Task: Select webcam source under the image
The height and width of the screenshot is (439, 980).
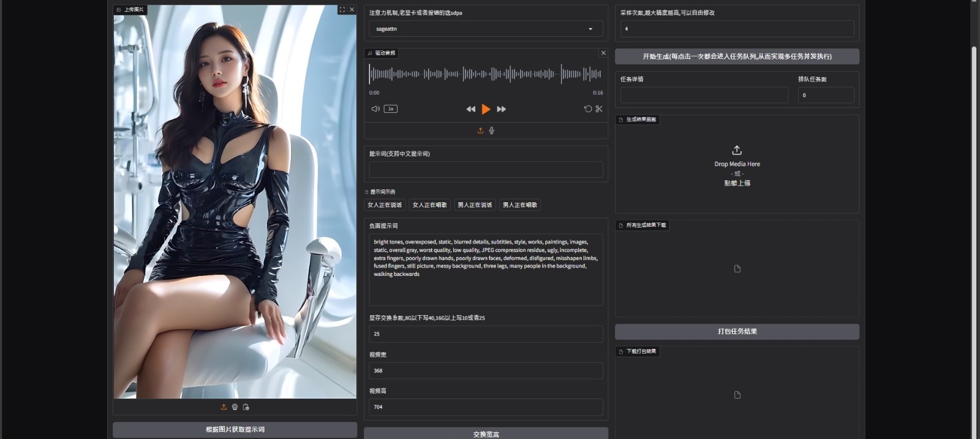Action: tap(235, 407)
